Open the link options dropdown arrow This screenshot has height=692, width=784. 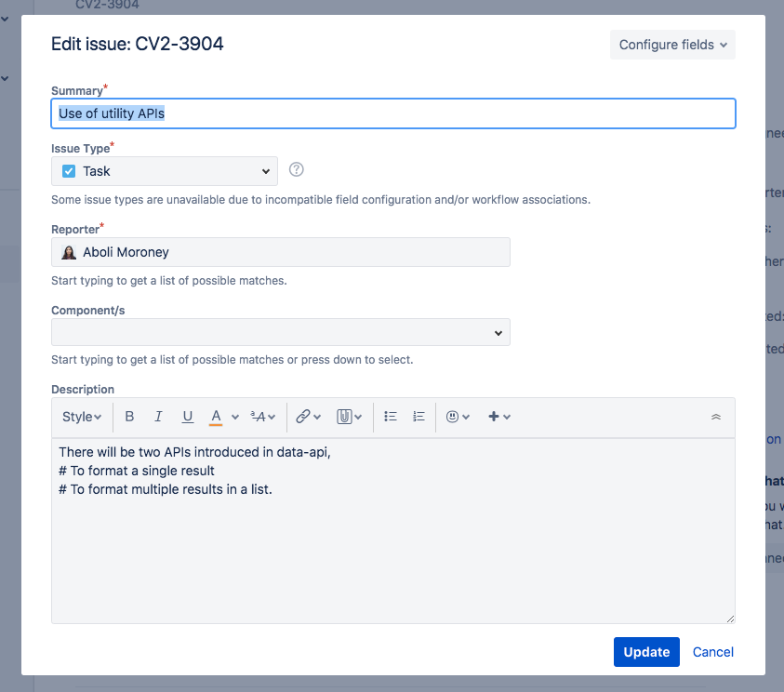coord(317,417)
